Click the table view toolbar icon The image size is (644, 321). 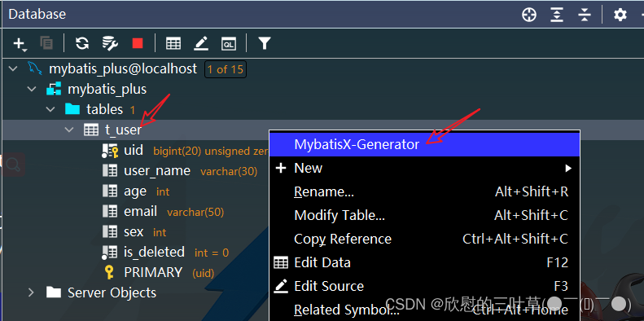coord(173,43)
